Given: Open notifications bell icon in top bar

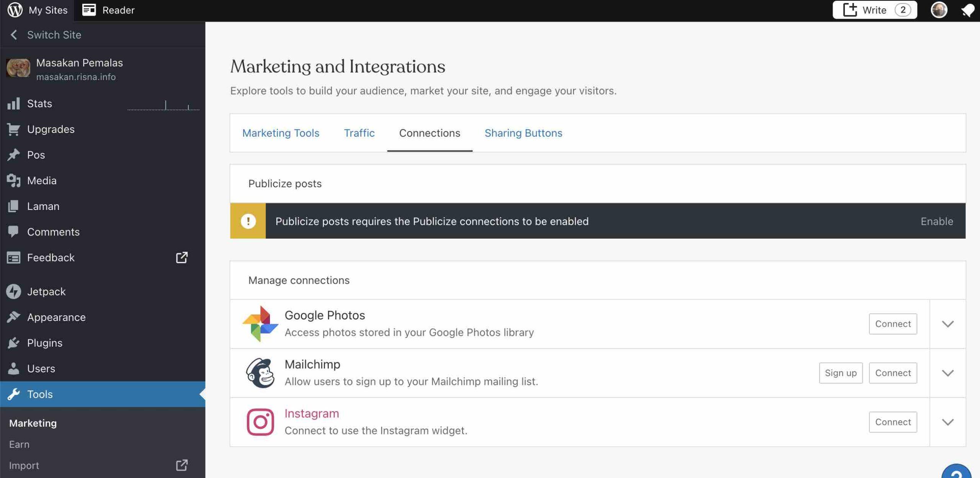Looking at the screenshot, I should point(968,10).
